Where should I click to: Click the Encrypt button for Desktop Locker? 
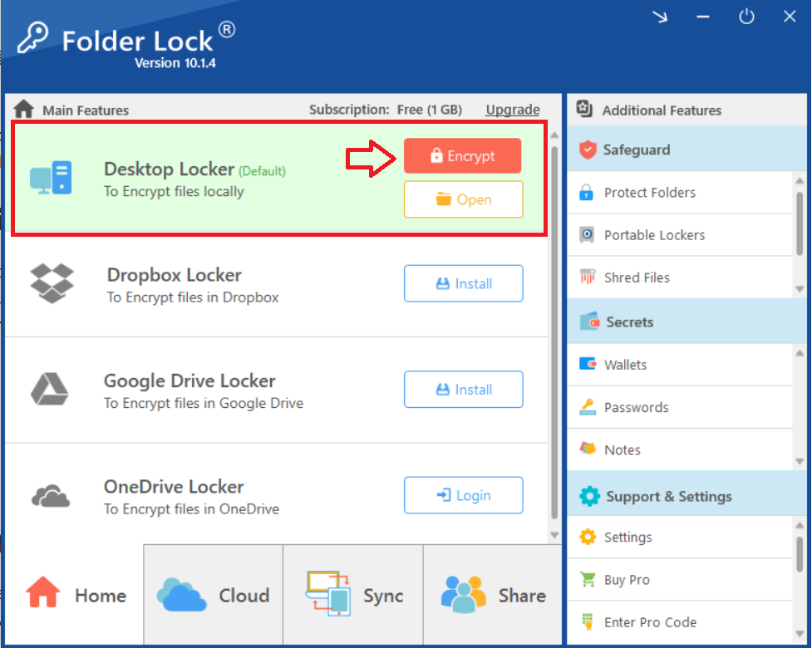(x=462, y=156)
